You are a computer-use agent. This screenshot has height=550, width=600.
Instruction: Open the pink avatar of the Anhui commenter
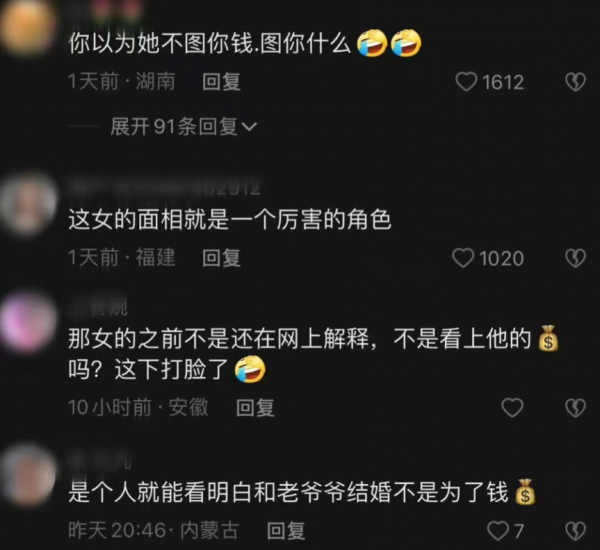tap(29, 322)
